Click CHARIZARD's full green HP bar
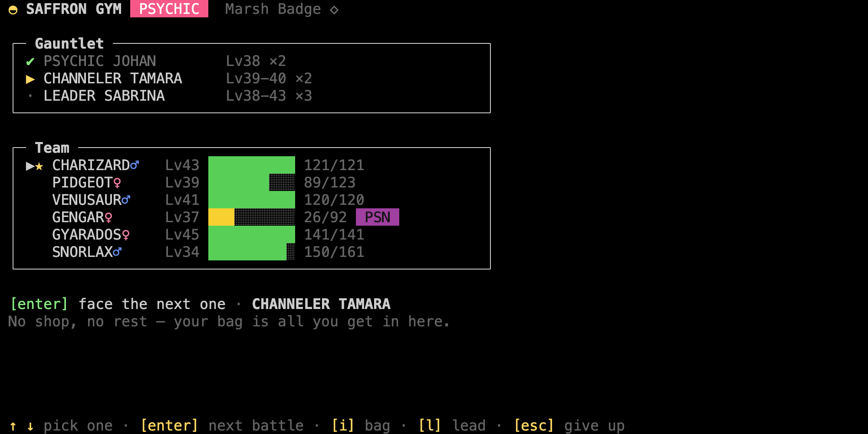 click(x=252, y=165)
